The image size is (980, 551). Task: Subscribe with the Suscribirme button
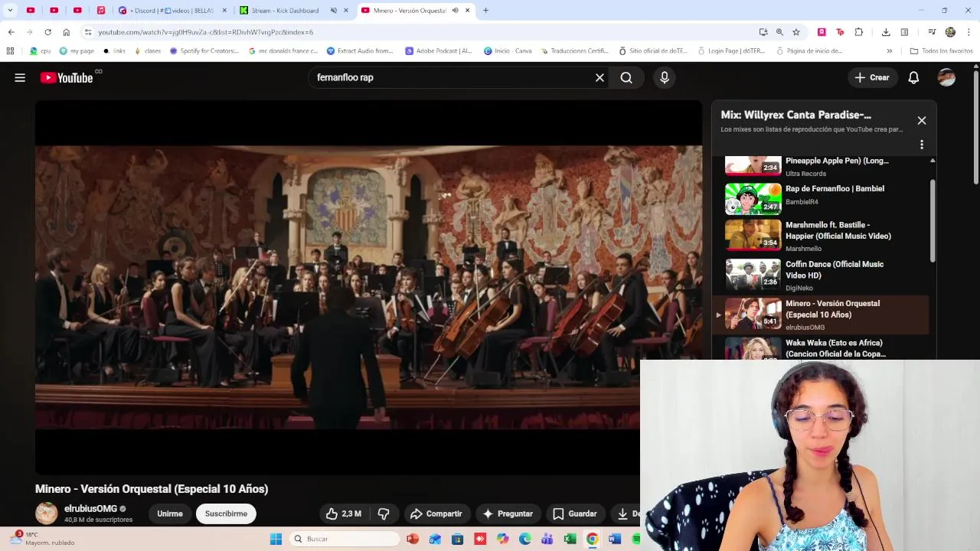click(226, 514)
